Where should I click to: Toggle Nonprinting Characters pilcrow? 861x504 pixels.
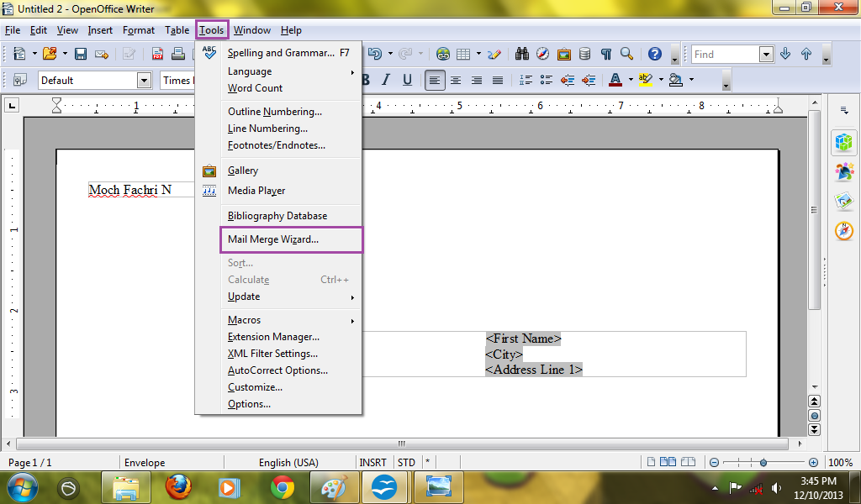point(605,54)
